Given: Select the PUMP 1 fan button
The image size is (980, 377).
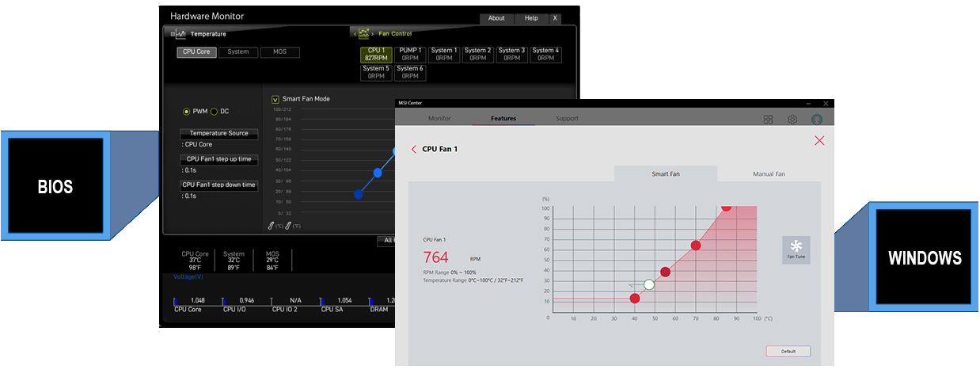Looking at the screenshot, I should pos(410,54).
